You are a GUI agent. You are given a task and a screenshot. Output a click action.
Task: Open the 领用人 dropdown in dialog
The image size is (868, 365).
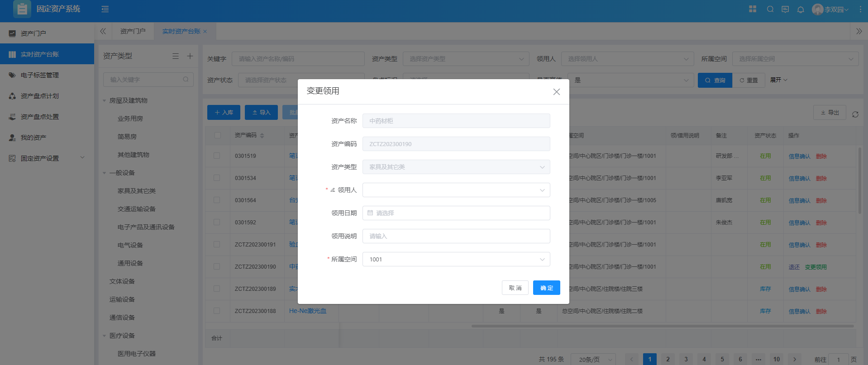pos(456,190)
